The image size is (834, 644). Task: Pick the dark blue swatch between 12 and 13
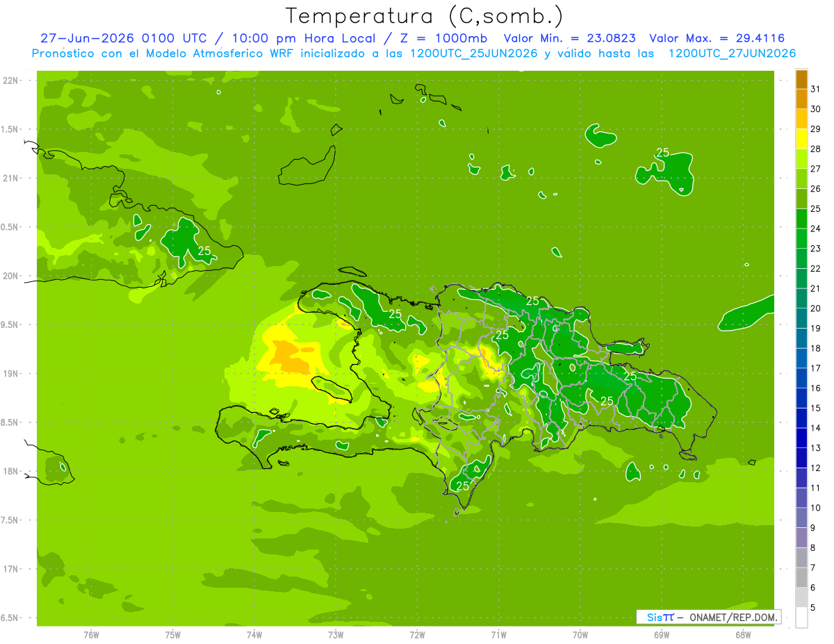(x=801, y=458)
